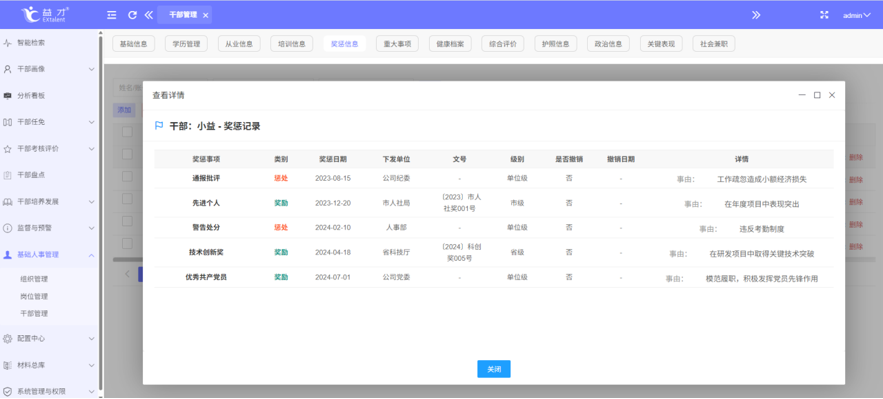Click the 干部盘点 clipboard icon
This screenshot has width=883, height=399.
[7, 175]
